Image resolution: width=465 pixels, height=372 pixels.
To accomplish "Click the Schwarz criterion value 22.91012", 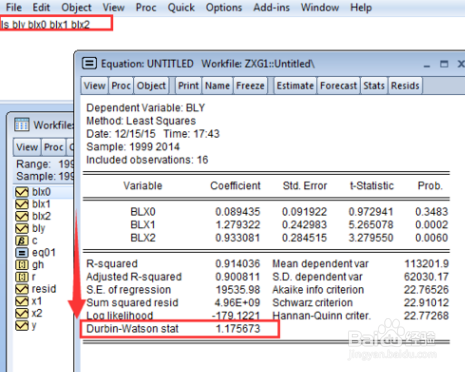I will point(426,303).
